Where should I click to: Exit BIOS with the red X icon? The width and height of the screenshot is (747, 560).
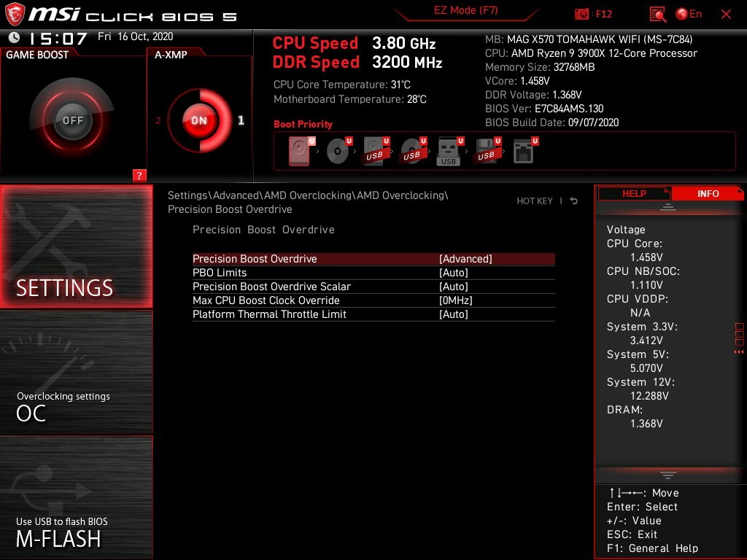tap(726, 15)
